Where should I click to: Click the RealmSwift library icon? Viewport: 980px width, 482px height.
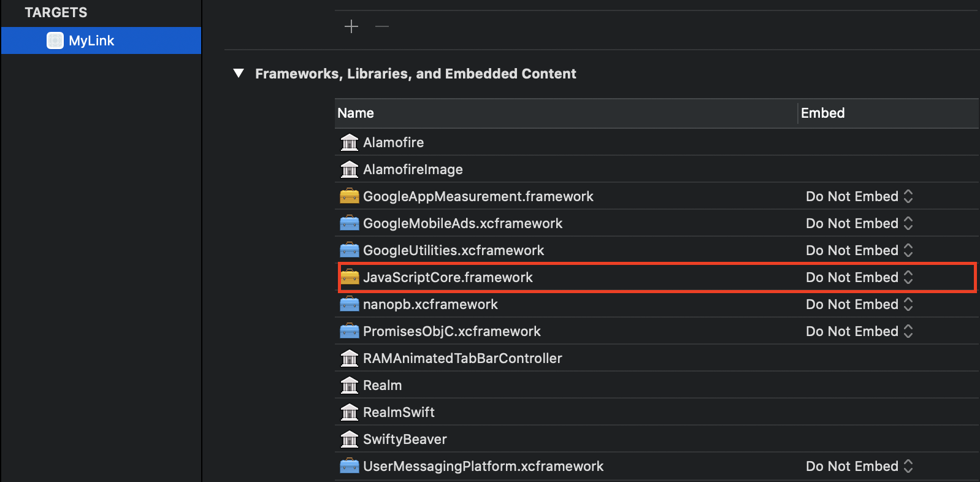point(350,412)
